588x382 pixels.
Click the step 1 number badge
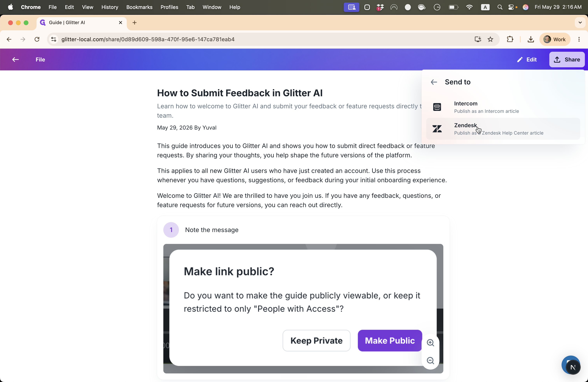[171, 230]
